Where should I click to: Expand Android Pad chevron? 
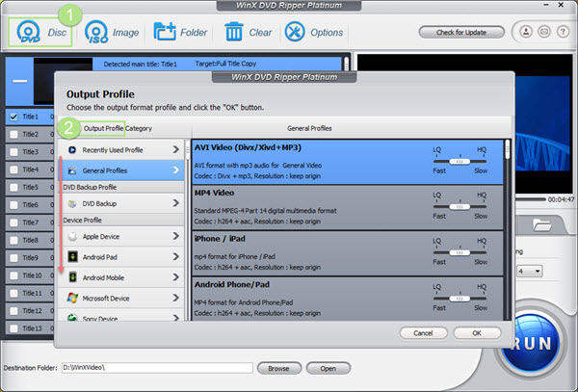(176, 256)
